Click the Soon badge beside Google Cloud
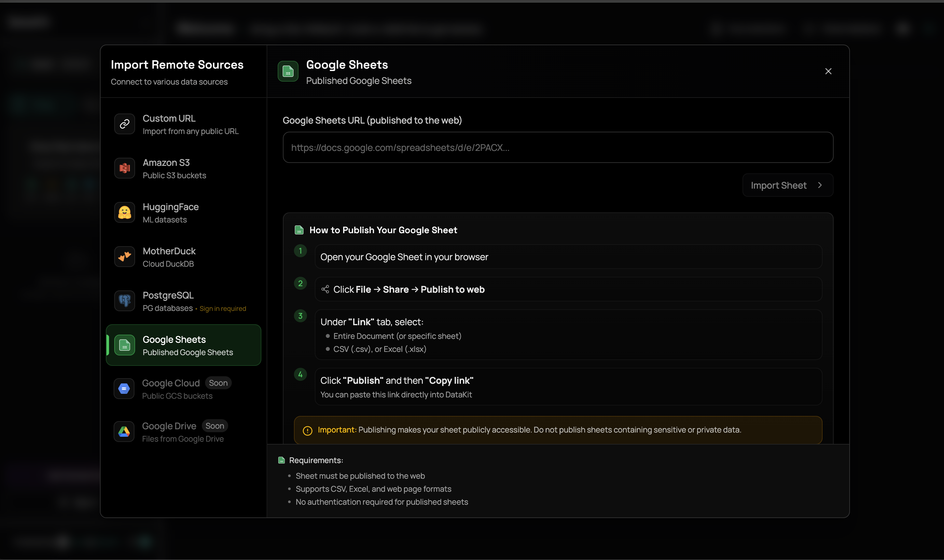This screenshot has width=944, height=560. 218,383
